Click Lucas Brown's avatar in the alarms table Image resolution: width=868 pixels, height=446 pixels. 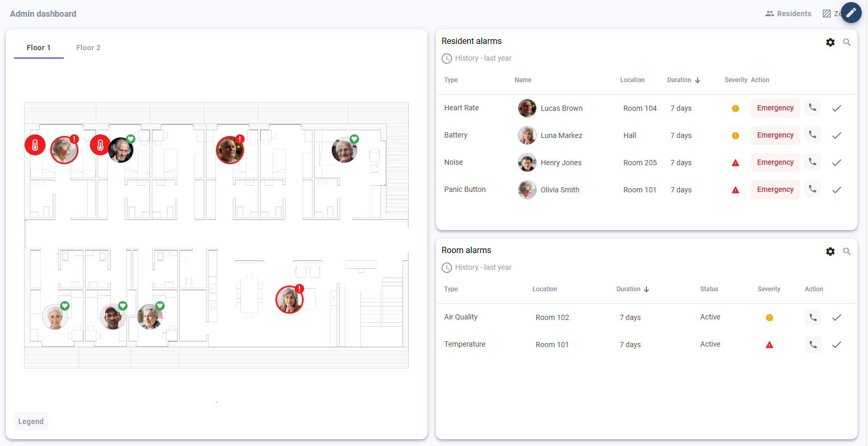tap(527, 108)
